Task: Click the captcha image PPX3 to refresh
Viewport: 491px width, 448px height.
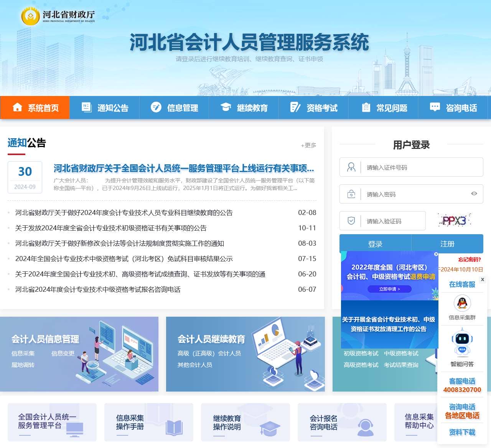Action: pos(455,221)
